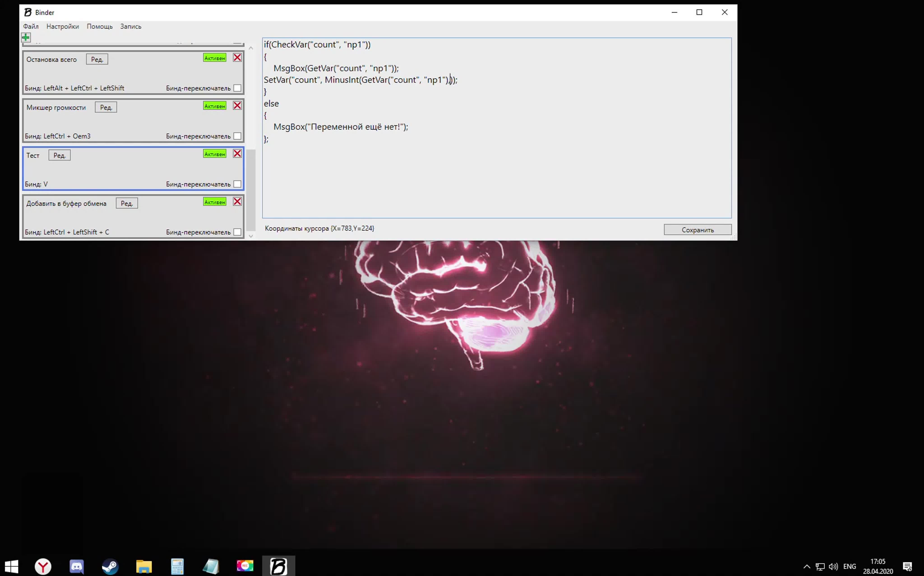This screenshot has height=576, width=924.
Task: Edit the "Тест" bind via Ред.
Action: click(x=59, y=155)
